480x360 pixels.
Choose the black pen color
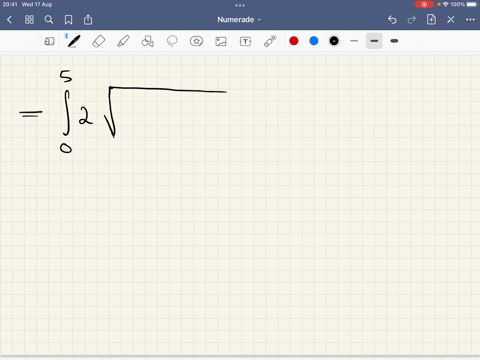[334, 41]
